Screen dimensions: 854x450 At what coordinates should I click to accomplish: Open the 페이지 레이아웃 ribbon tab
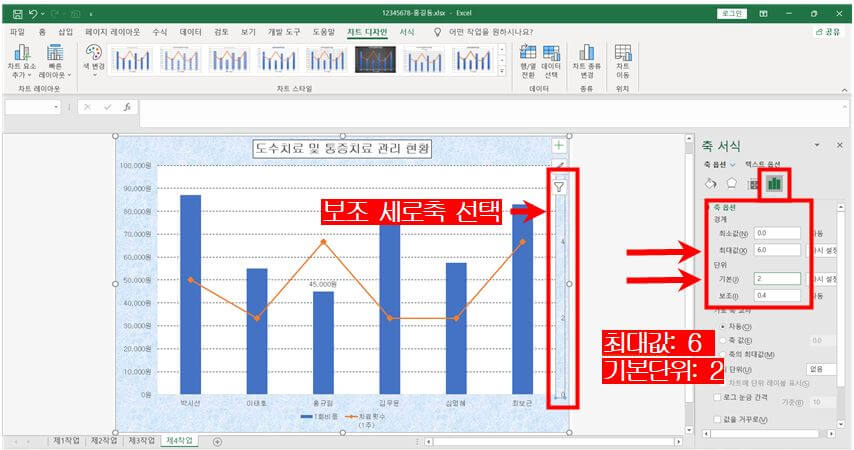112,33
